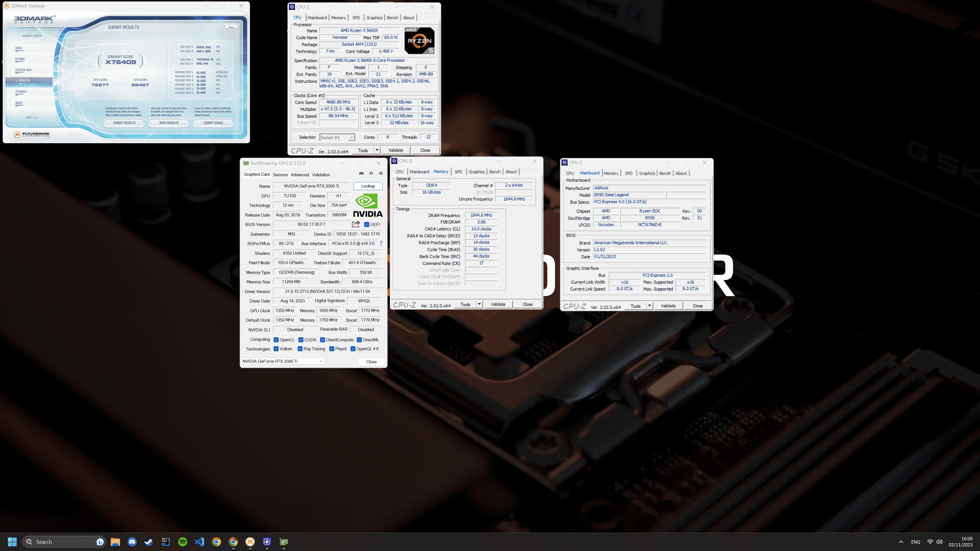Click the Bus Interface question mark icon
Screen dimensions: 980x551
(x=381, y=243)
